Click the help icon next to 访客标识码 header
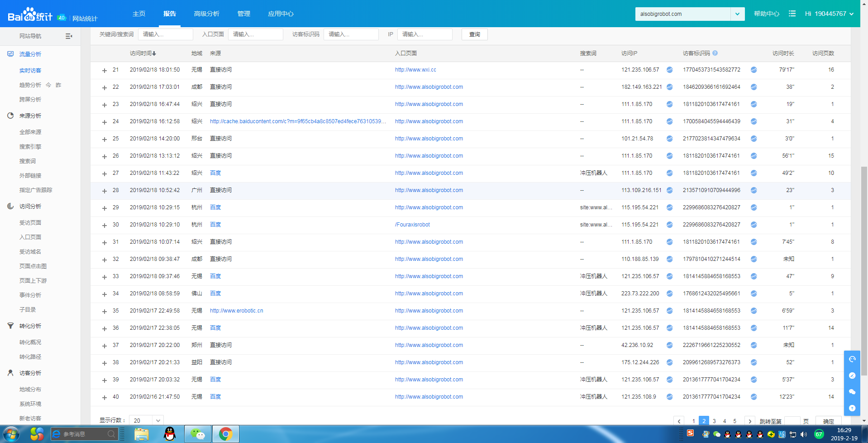Image resolution: width=868 pixels, height=443 pixels. coord(715,53)
